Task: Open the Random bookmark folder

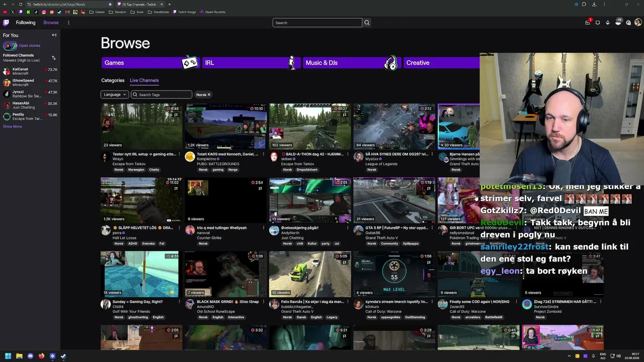Action: click(117, 12)
